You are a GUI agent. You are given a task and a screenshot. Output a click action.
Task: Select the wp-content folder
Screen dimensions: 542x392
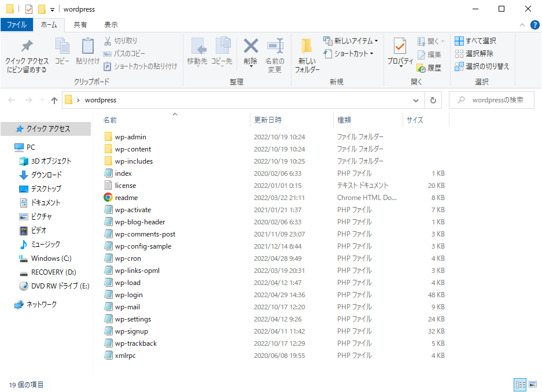(132, 149)
